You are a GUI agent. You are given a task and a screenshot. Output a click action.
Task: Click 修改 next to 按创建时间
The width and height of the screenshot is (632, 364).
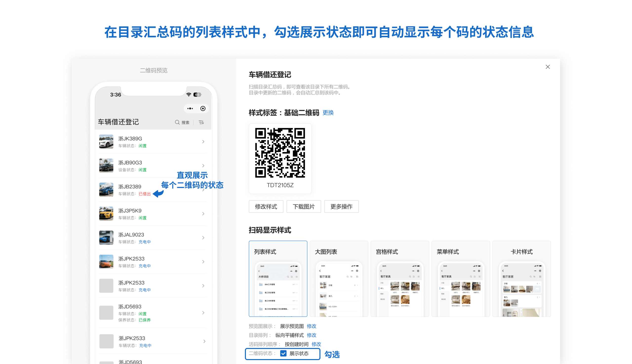(x=316, y=344)
